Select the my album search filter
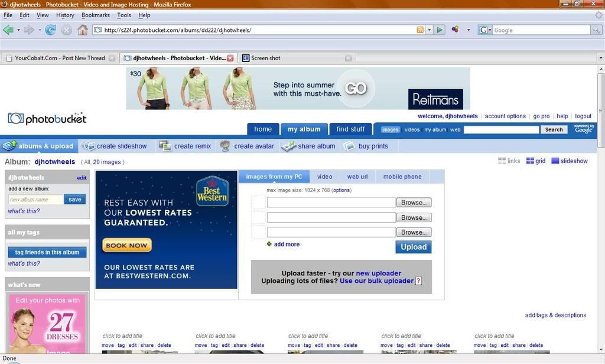Viewport: 605px width, 364px height. (435, 129)
